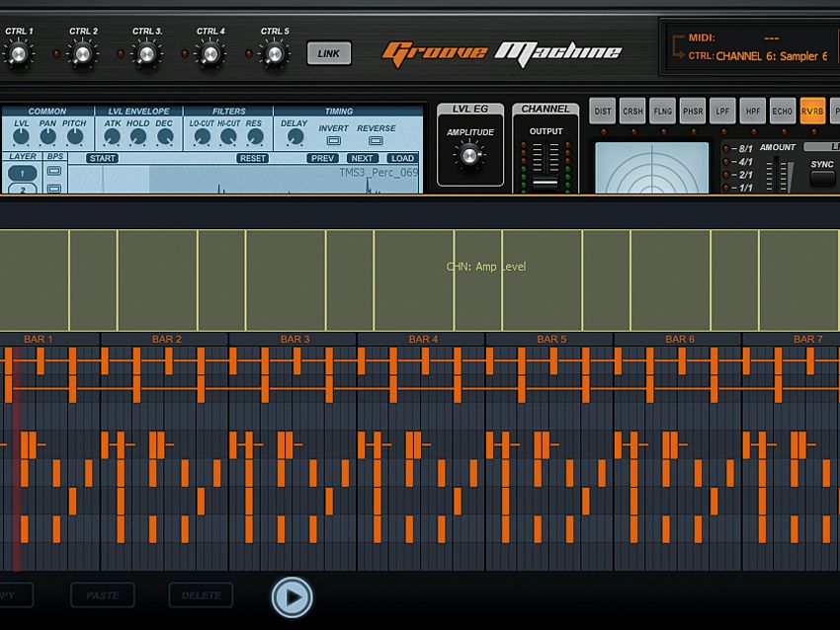Select the 8/1 rate option

(739, 149)
